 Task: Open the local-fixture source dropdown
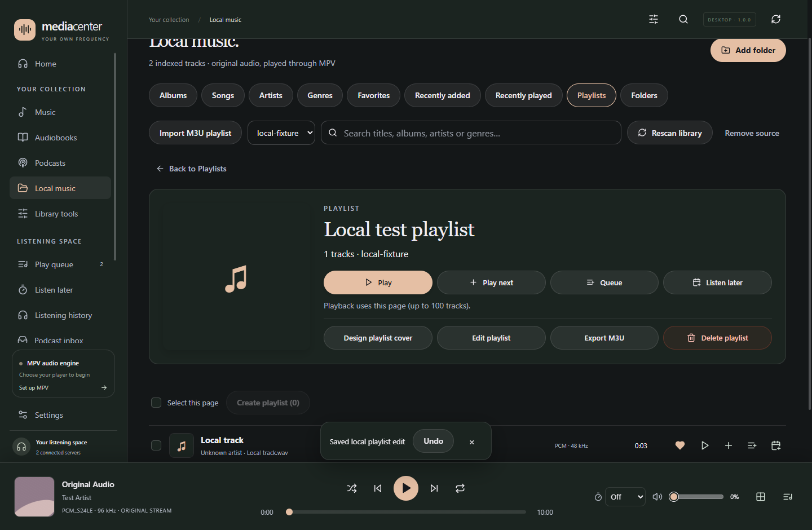[x=281, y=133]
